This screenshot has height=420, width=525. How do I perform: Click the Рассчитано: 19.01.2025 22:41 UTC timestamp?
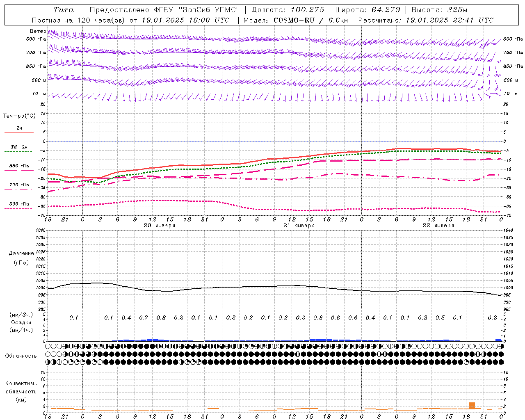click(426, 20)
